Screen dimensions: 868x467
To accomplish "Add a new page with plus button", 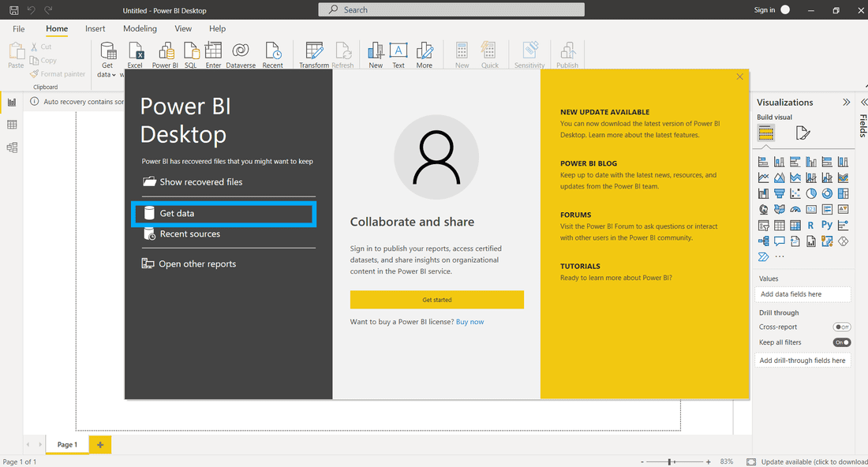I will [100, 444].
